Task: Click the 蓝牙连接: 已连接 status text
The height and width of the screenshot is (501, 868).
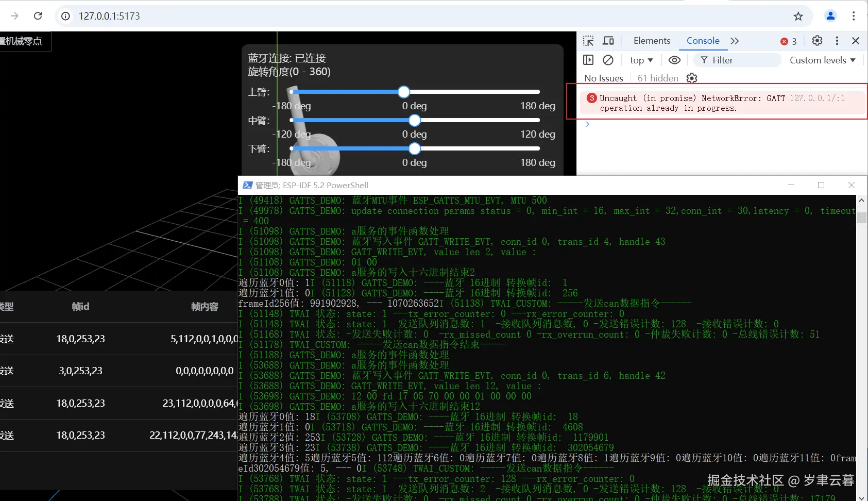Action: pos(287,58)
